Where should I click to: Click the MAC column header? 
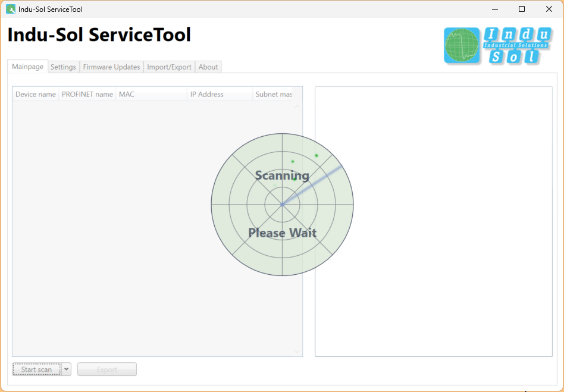pyautogui.click(x=152, y=94)
